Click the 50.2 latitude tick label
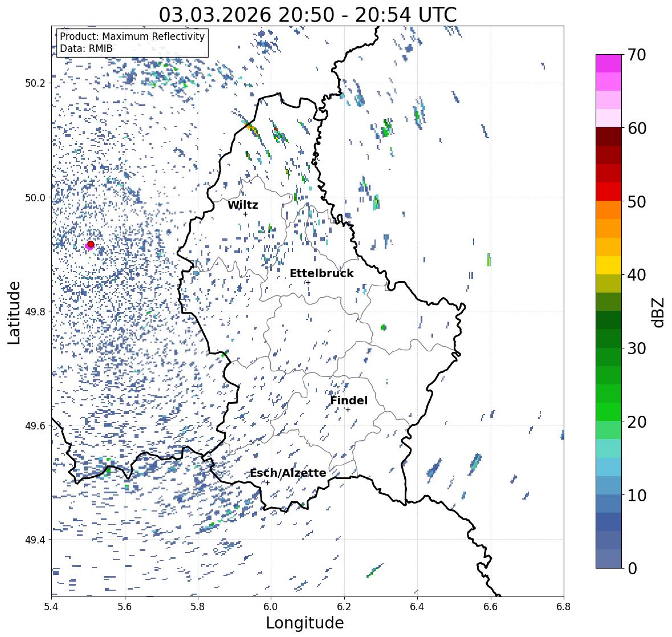 pyautogui.click(x=35, y=83)
